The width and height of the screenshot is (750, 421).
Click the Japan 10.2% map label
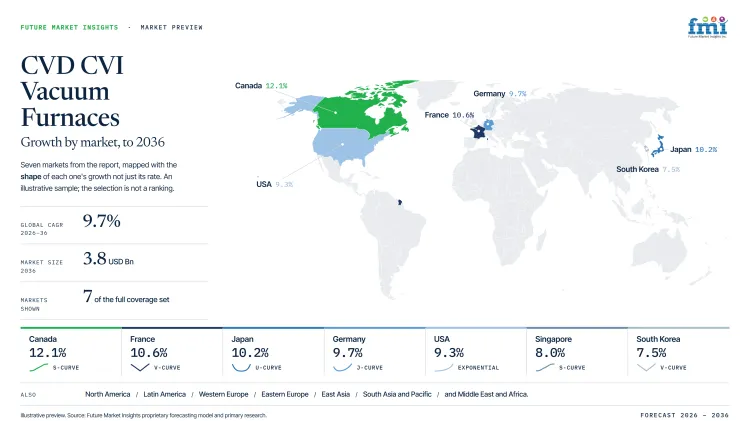click(x=694, y=149)
